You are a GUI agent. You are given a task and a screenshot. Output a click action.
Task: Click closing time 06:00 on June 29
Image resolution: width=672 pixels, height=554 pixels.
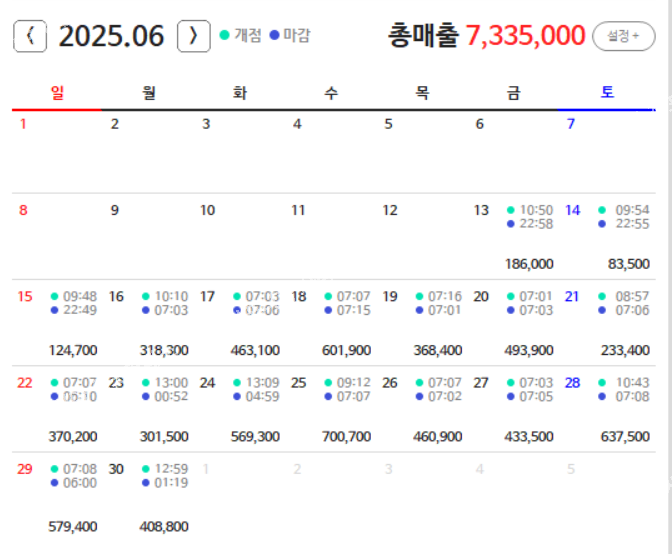(80, 483)
